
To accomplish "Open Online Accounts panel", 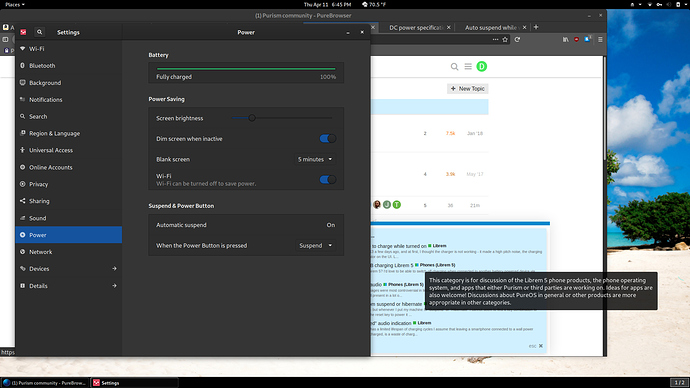I will coord(68,167).
